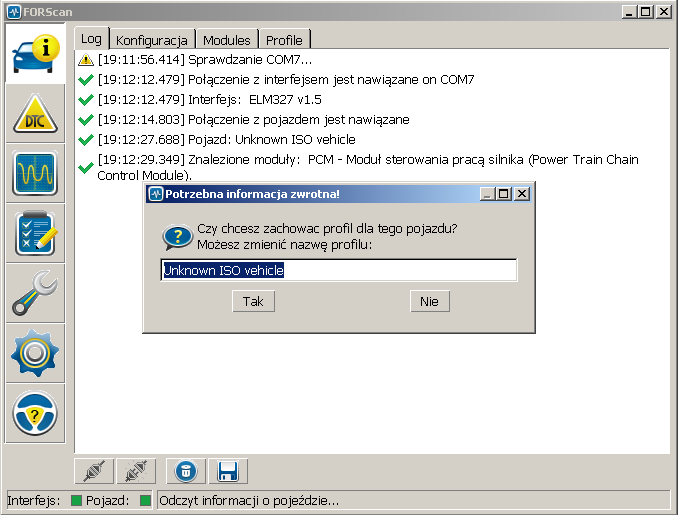Select the Log tab
Viewport: 678px width, 515px height.
click(x=91, y=39)
